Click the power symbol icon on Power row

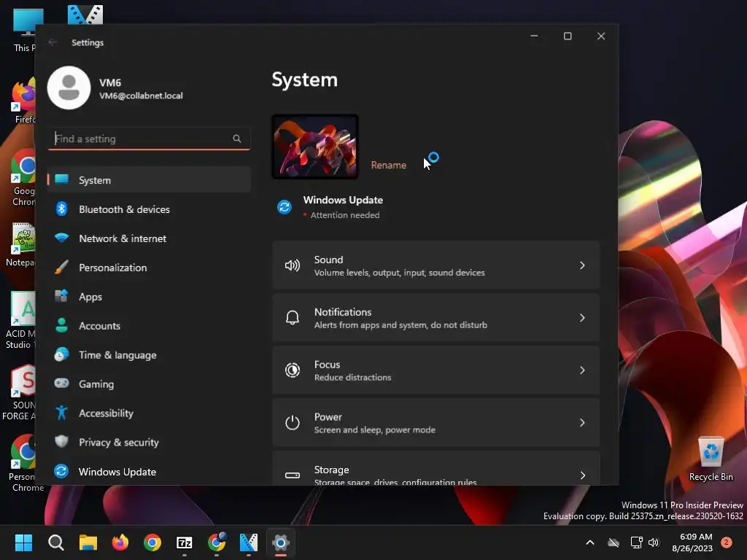tap(293, 422)
